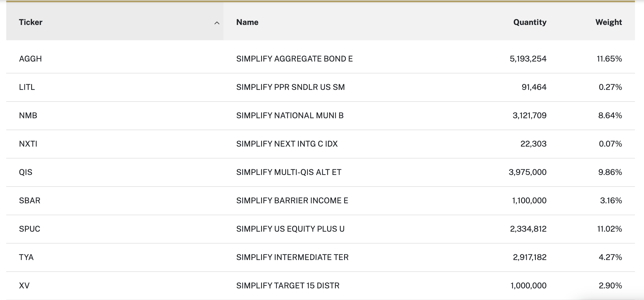The width and height of the screenshot is (644, 300).
Task: Select the NMB ticker row
Action: [28, 115]
